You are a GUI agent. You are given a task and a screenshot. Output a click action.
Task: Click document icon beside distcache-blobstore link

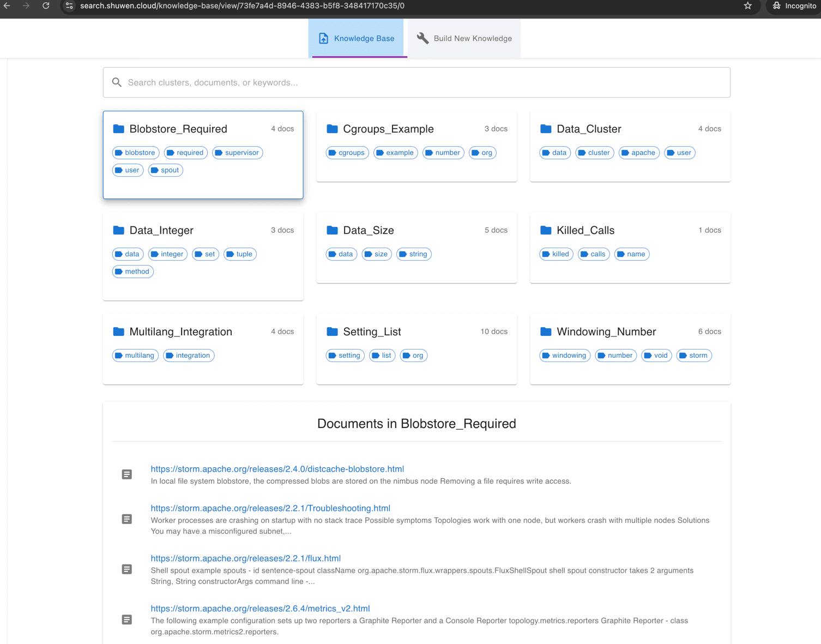pos(127,474)
